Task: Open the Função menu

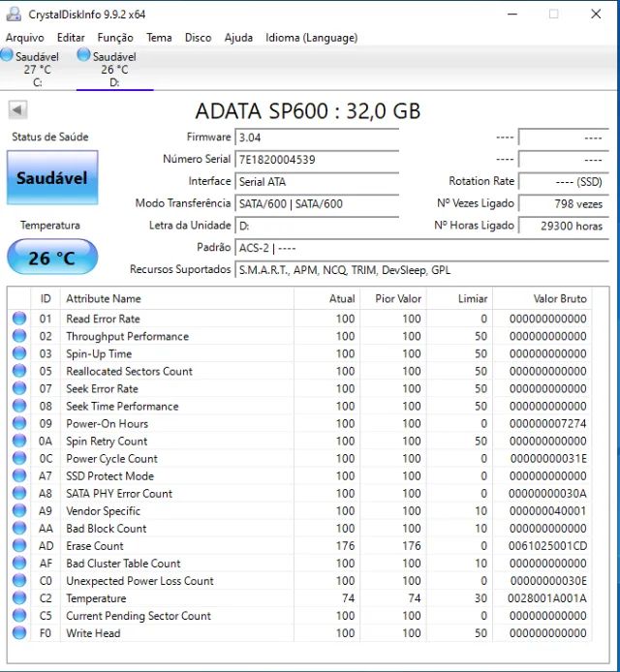Action: click(x=115, y=38)
